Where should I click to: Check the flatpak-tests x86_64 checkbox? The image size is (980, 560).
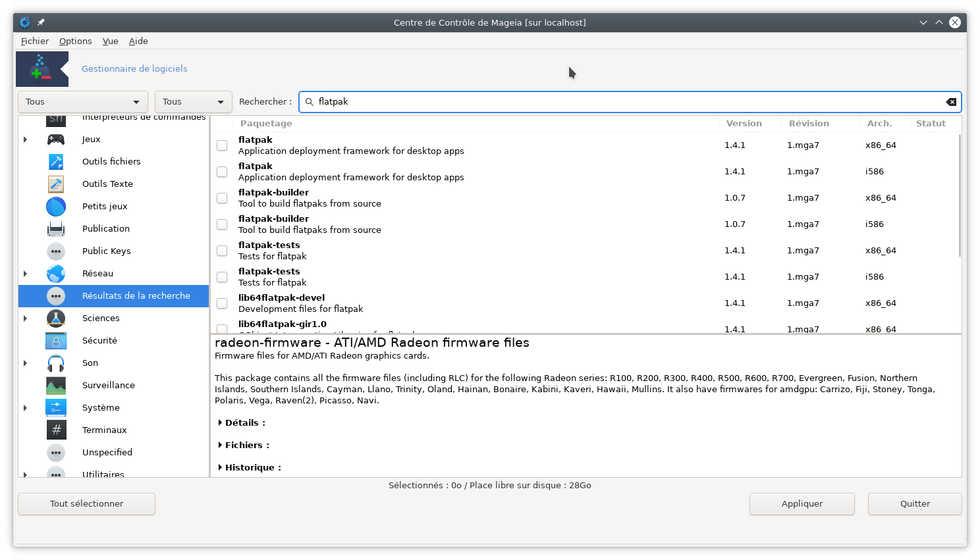[x=222, y=251]
